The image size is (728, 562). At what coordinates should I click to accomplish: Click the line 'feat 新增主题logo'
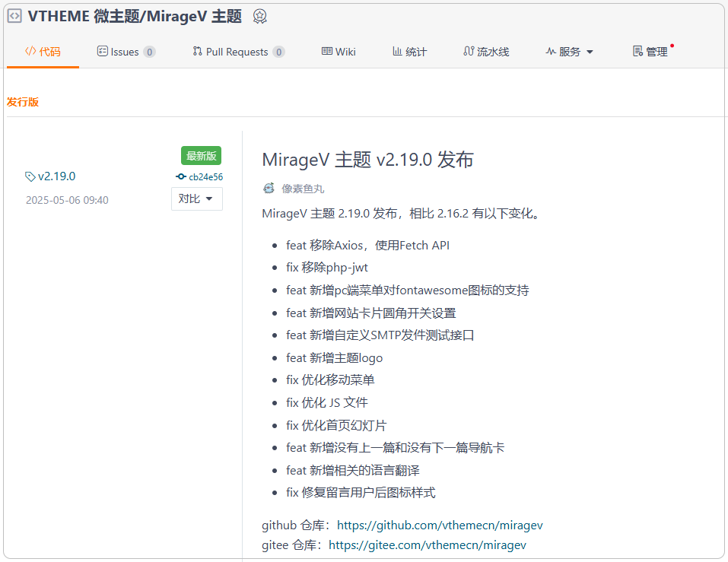334,357
